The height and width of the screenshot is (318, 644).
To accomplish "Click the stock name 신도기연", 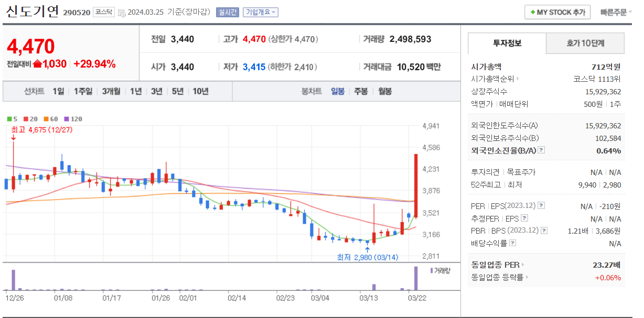I will pos(32,12).
